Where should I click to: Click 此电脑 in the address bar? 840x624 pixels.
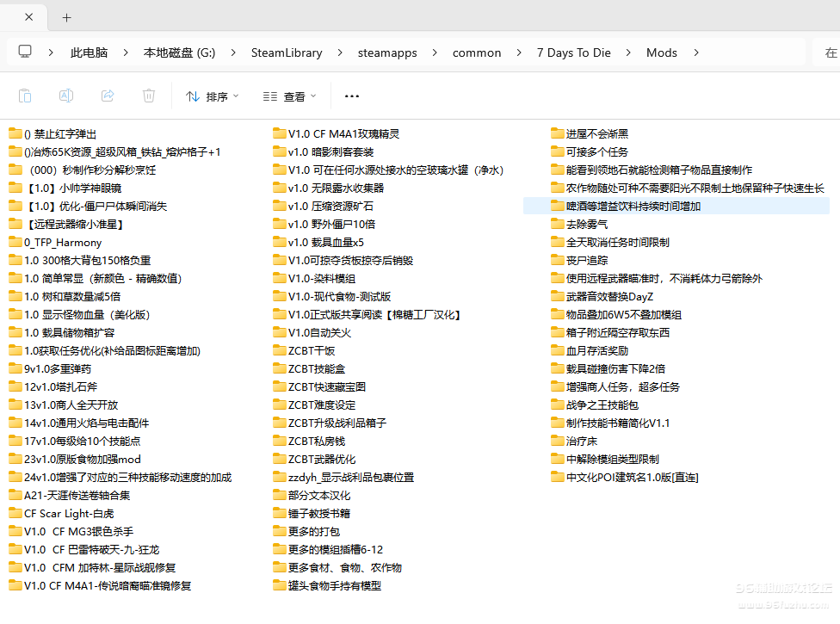[x=89, y=53]
